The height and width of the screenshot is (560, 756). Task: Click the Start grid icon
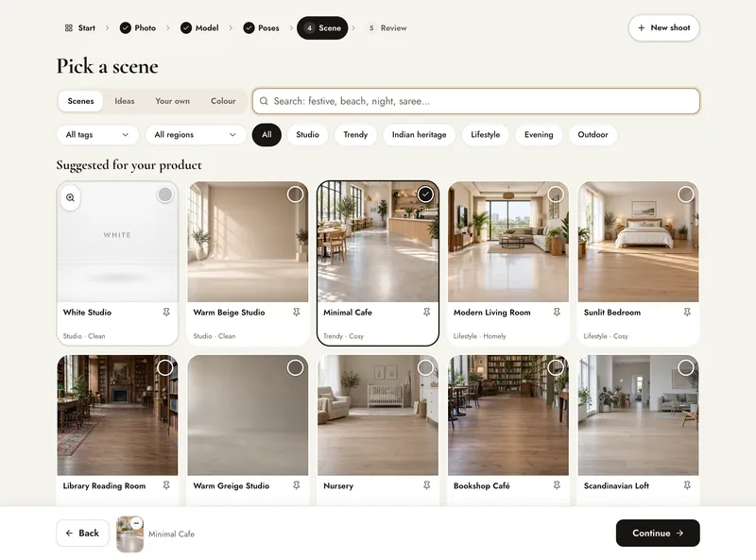[68, 28]
